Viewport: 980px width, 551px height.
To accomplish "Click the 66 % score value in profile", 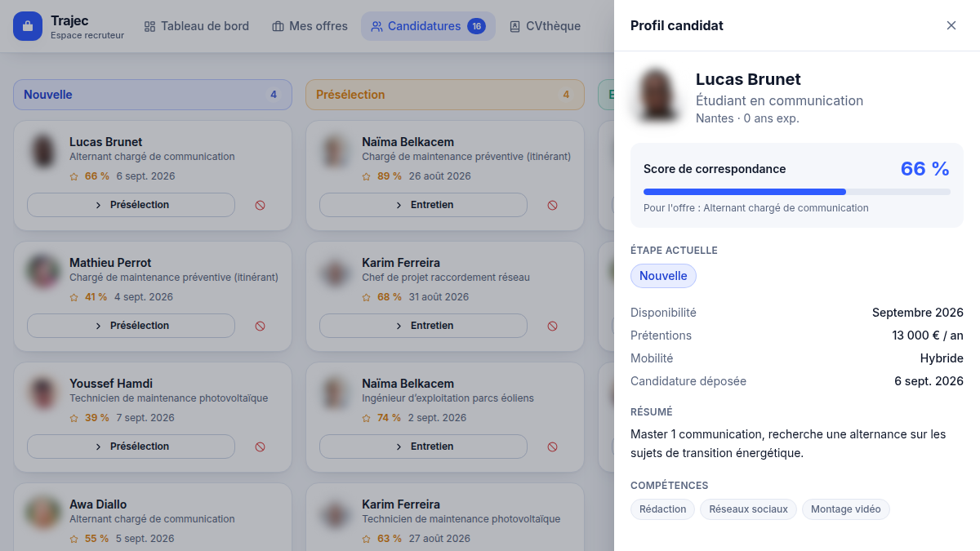I will 924,169.
